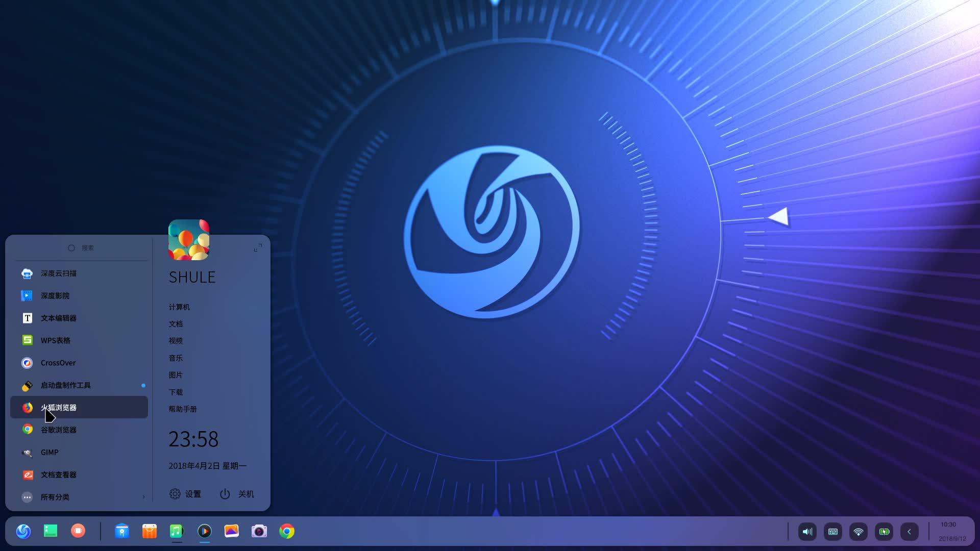Open the volume tray icon
Screen dimensions: 980x551
click(x=807, y=532)
